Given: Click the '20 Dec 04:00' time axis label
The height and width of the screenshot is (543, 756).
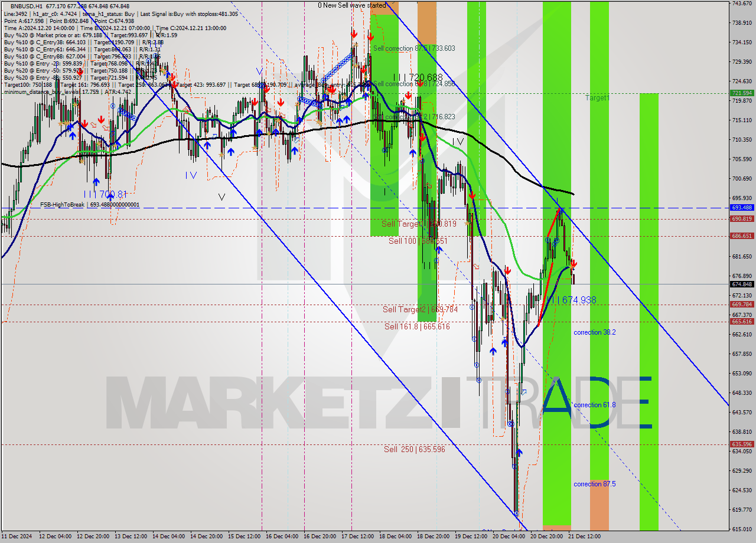Looking at the screenshot, I should [509, 537].
